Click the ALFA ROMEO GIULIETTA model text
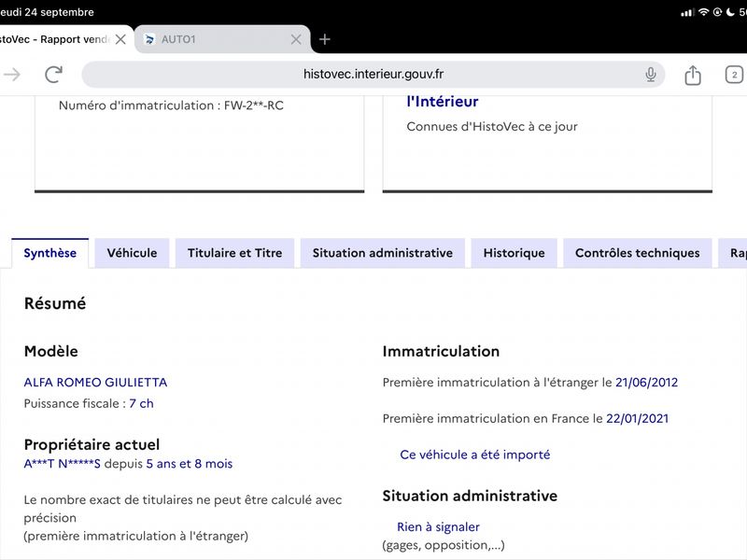Image resolution: width=747 pixels, height=560 pixels. [x=96, y=383]
